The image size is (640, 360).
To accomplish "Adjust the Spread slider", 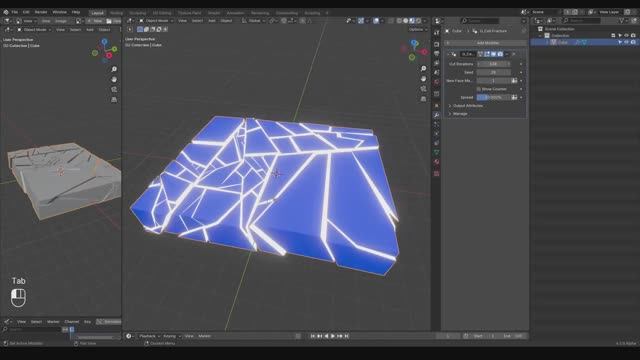I will point(493,97).
